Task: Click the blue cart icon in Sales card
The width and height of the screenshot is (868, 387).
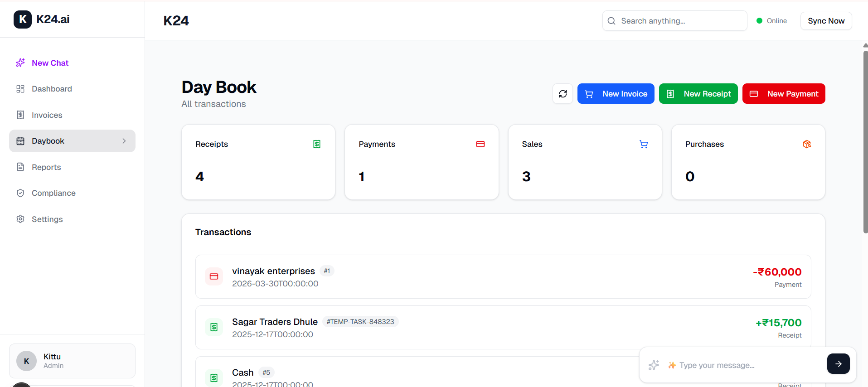Action: pos(644,144)
